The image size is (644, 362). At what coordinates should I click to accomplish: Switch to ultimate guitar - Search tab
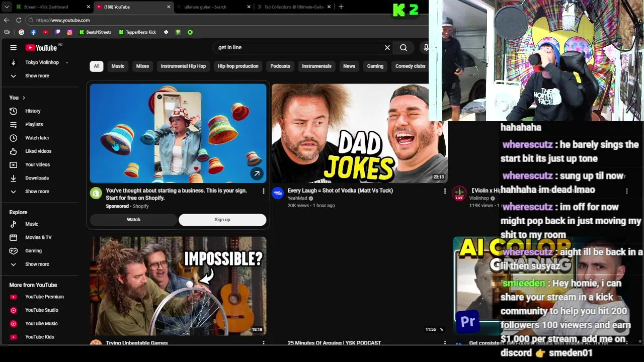point(213,7)
